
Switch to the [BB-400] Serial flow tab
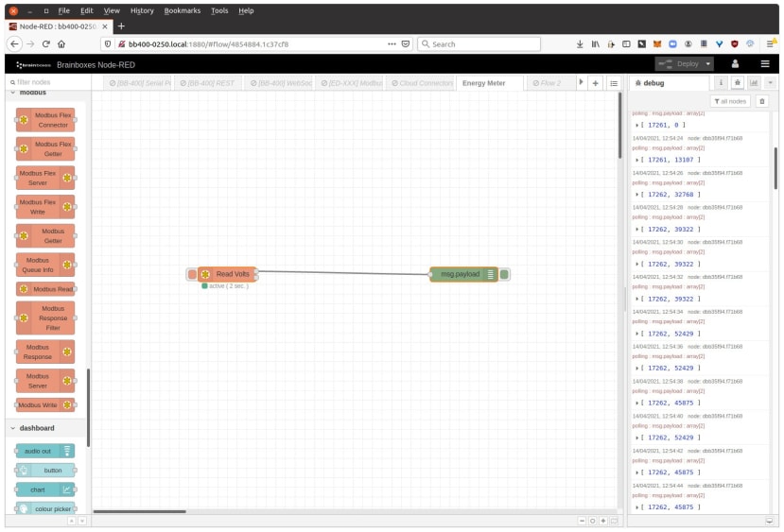139,83
